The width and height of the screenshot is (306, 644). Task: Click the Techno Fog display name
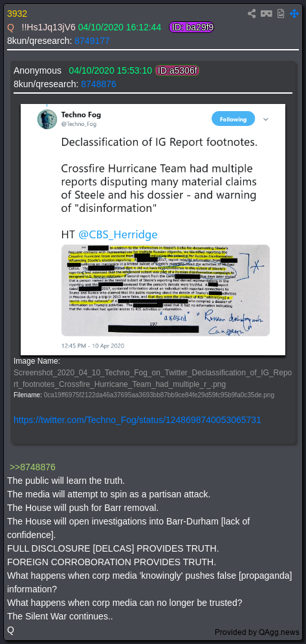(x=81, y=114)
